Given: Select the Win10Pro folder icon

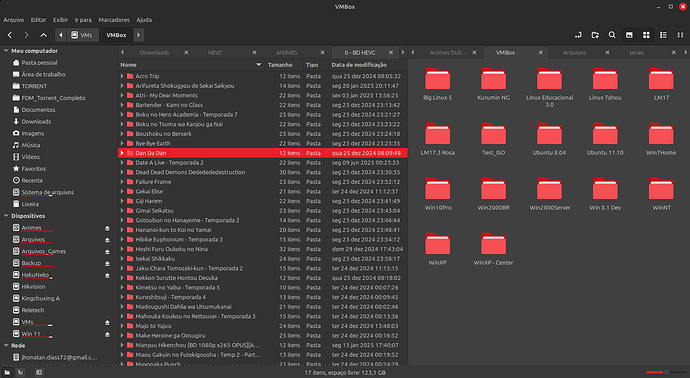Looking at the screenshot, I should pos(437,189).
